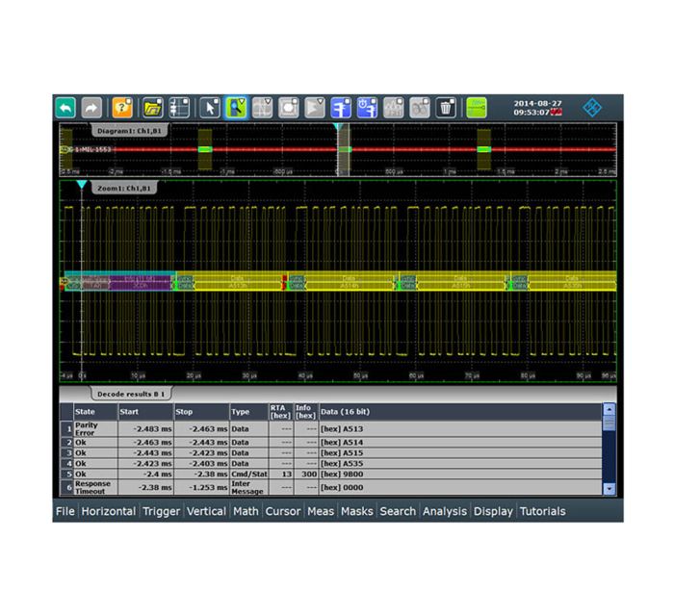Viewport: 674px width, 616px height.
Task: Select the [hex] A514 data cell
Action: coord(461,442)
